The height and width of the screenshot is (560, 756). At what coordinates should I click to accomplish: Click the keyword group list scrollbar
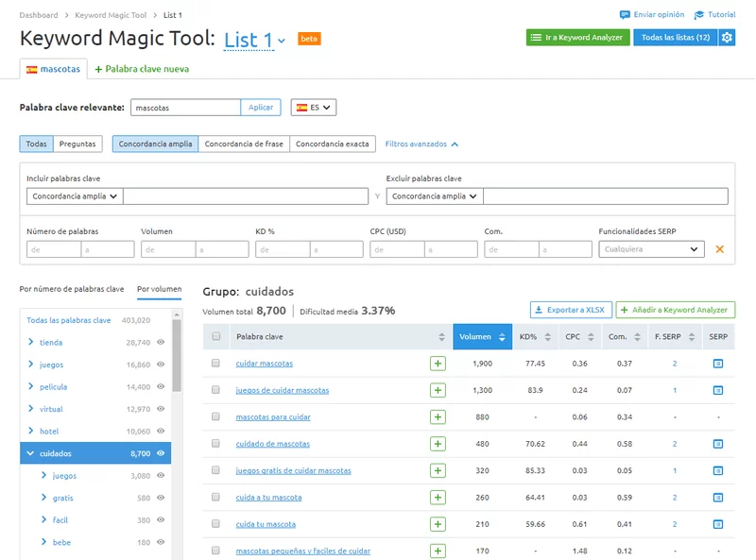coord(177,356)
